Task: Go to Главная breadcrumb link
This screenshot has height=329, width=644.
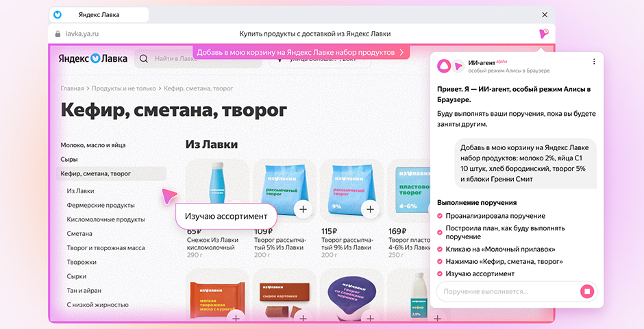Action: pos(72,88)
